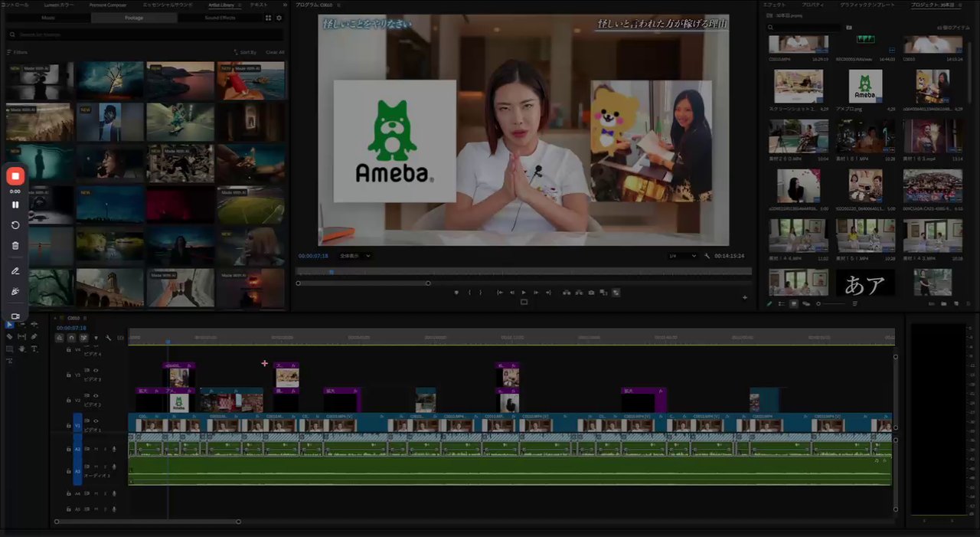The image size is (980, 537).
Task: Step forward one frame
Action: tap(536, 293)
